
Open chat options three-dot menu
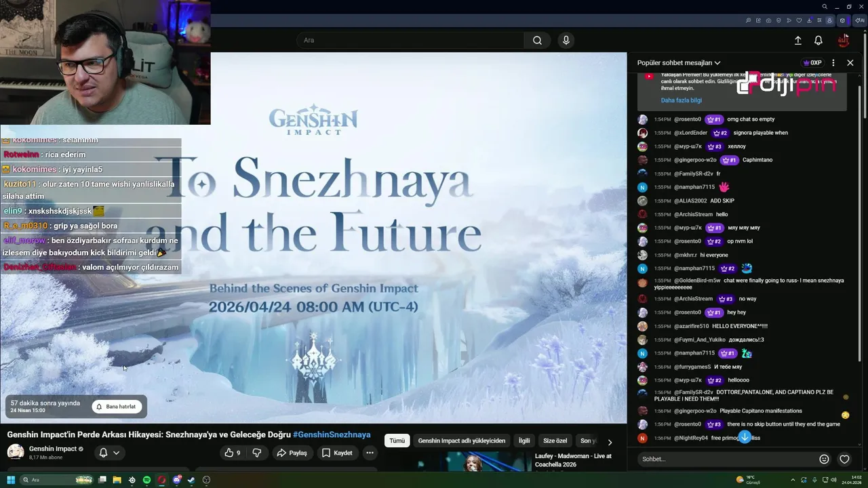click(833, 62)
